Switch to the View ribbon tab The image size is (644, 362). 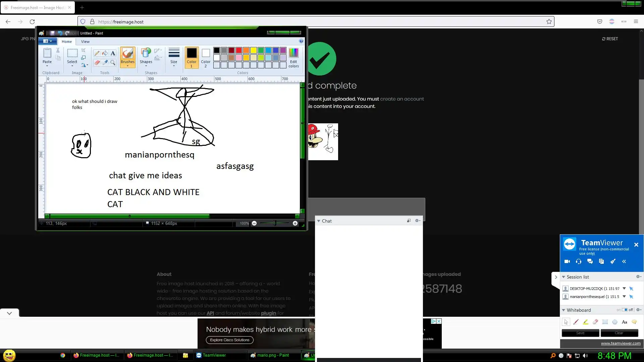[x=85, y=42]
